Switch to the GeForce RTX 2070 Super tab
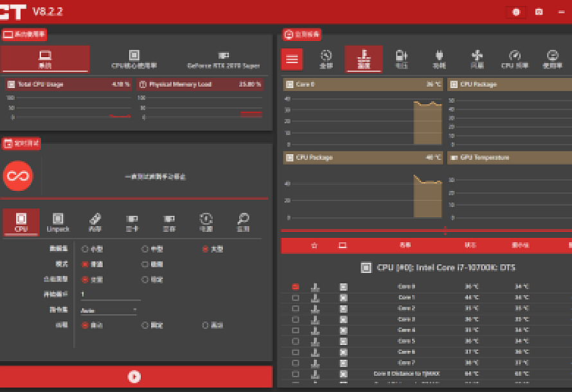 tap(224, 59)
